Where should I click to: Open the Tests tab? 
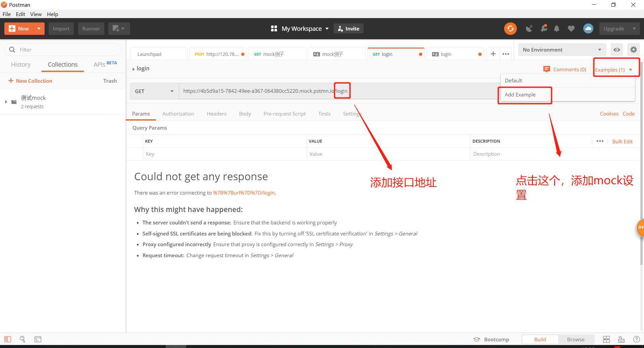click(x=324, y=114)
